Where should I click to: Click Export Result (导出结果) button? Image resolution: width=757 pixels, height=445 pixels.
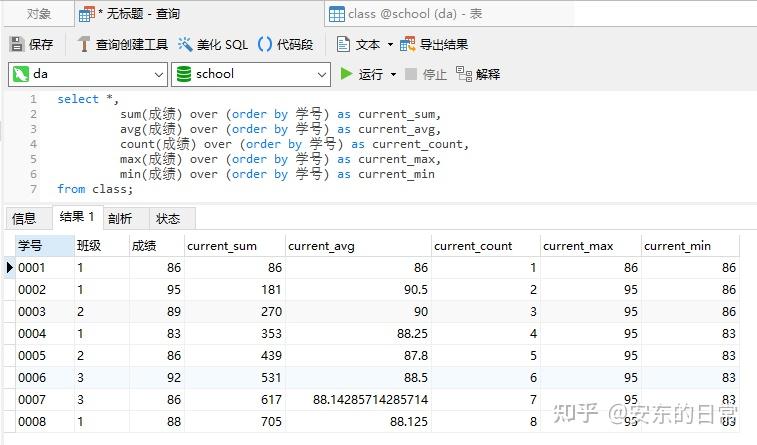pos(434,44)
